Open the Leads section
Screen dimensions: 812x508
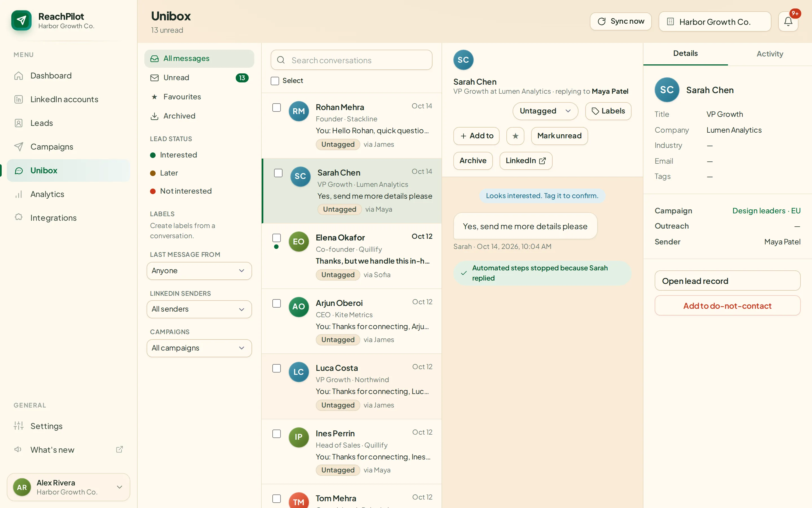click(69, 123)
